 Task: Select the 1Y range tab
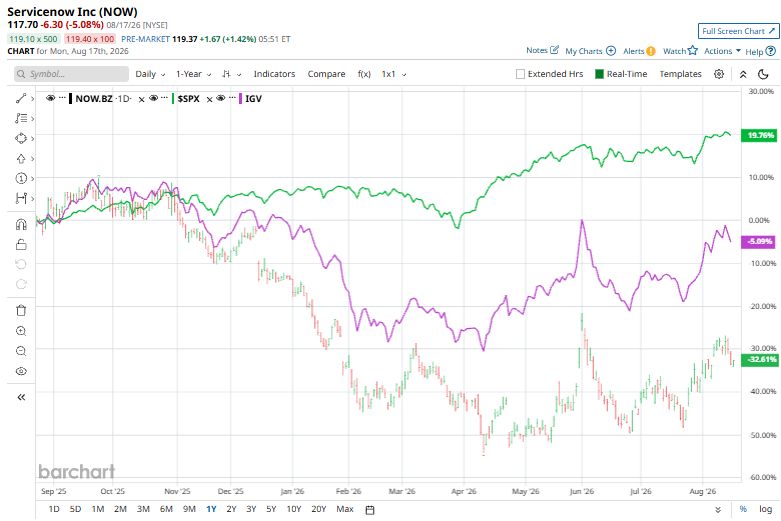click(x=211, y=509)
